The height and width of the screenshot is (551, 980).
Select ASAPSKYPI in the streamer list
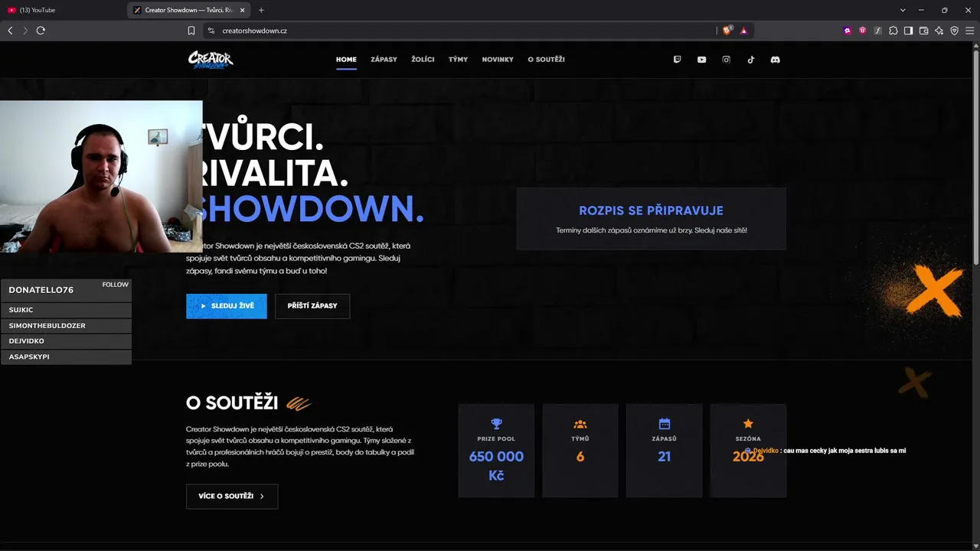66,357
